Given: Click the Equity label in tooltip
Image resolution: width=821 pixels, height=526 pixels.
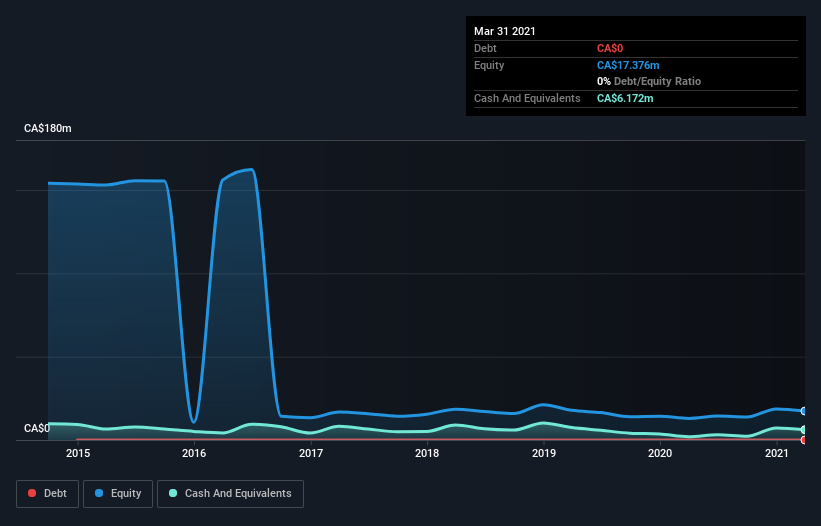Looking at the screenshot, I should tap(489, 65).
